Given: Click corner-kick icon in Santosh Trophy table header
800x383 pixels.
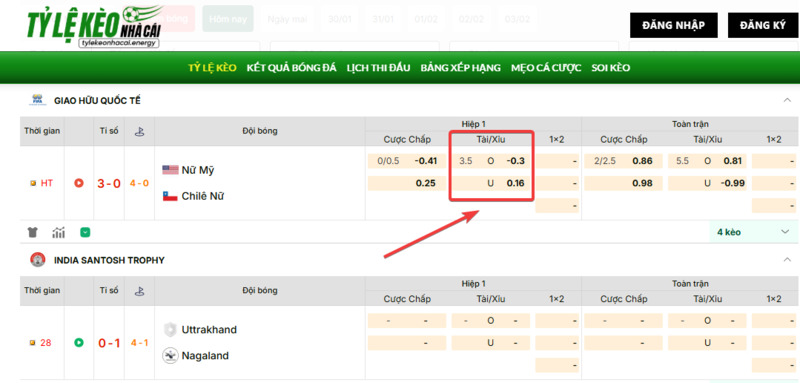Looking at the screenshot, I should coord(139,291).
